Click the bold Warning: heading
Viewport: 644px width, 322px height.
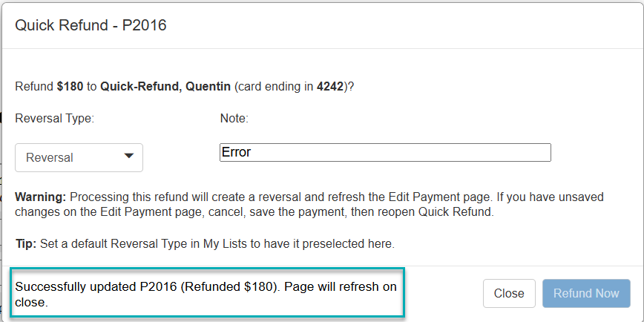[41, 197]
